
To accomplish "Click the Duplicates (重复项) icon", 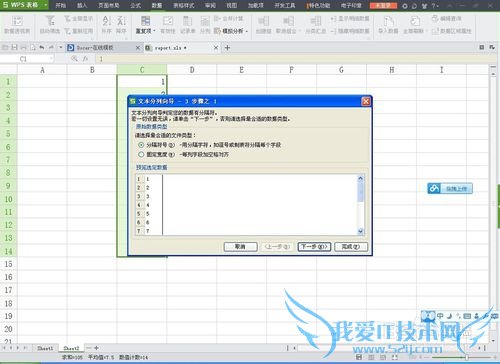I will (145, 21).
